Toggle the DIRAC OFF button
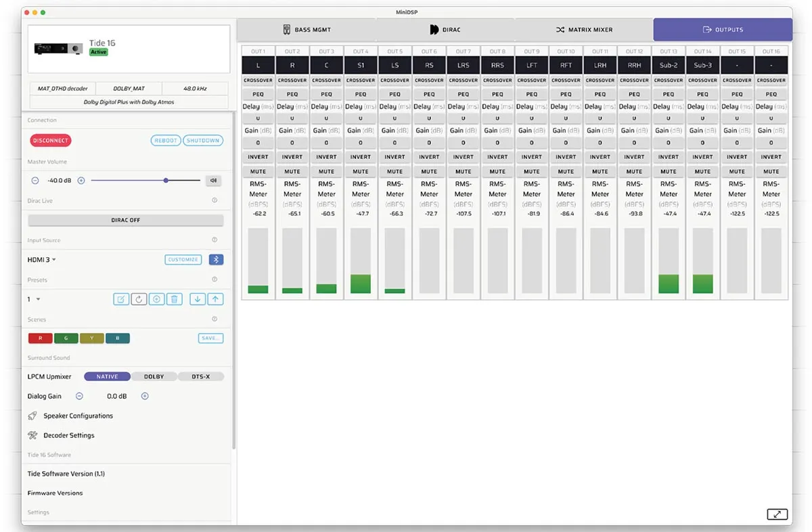Screen dimensions: 812x532 pos(126,221)
